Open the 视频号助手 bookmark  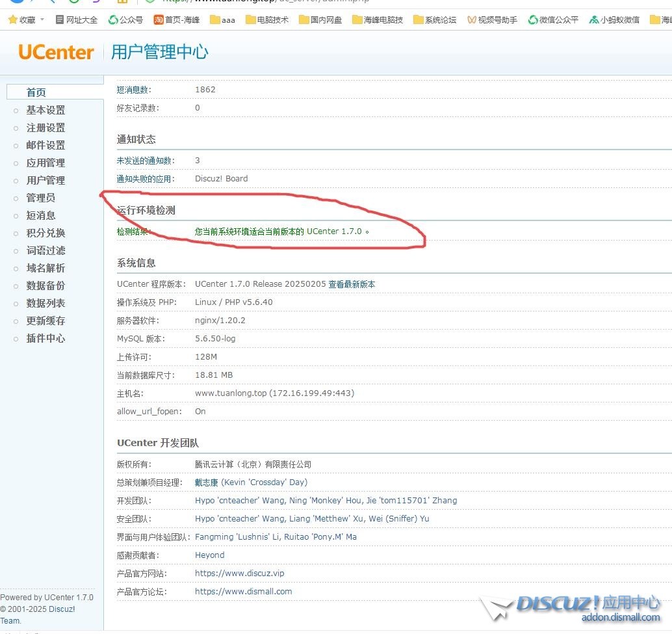(x=492, y=20)
